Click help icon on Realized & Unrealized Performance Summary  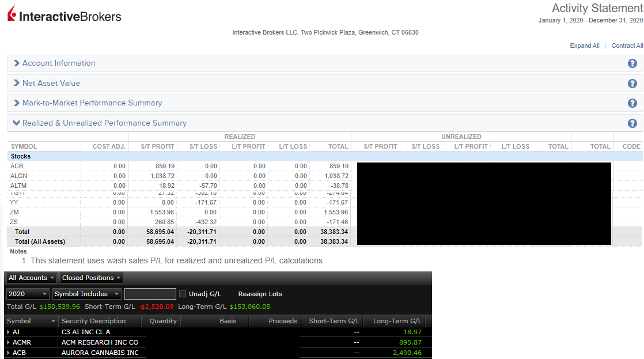point(632,123)
